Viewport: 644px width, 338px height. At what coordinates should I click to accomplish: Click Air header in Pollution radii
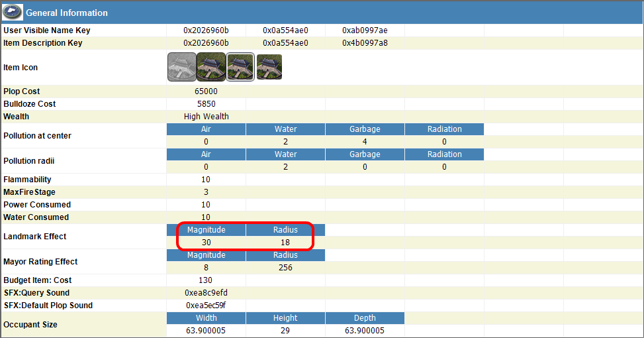[207, 154]
